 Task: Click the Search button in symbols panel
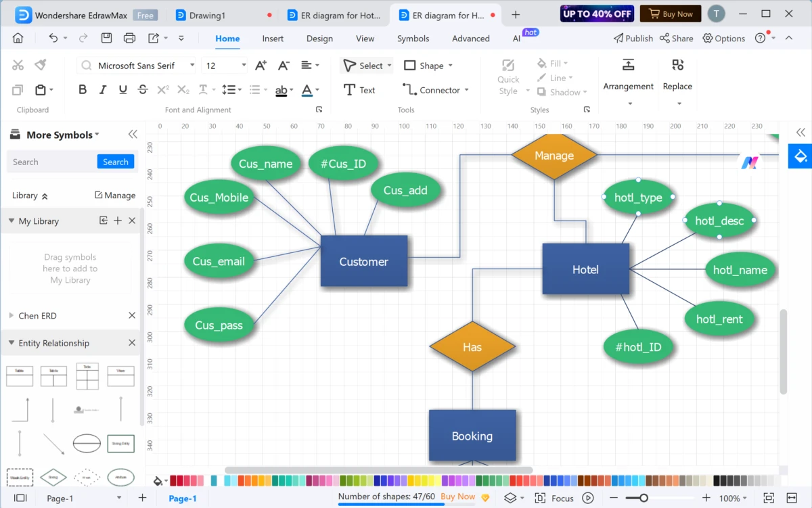click(x=116, y=162)
